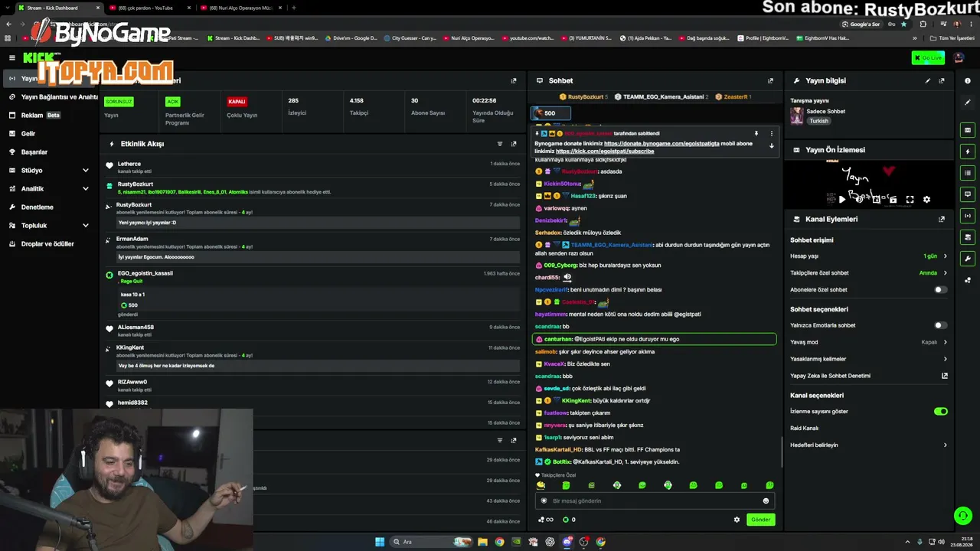Open Yasaklanmış kelimeler chevron

pyautogui.click(x=946, y=359)
